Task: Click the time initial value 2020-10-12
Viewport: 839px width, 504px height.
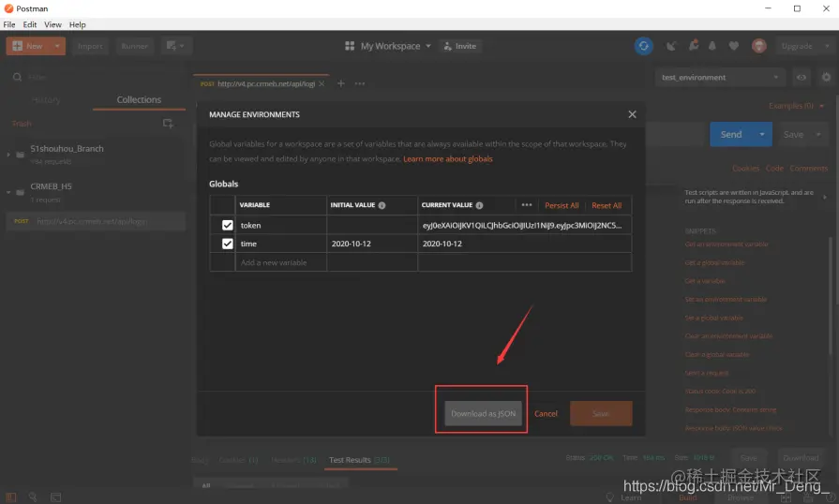Action: tap(372, 244)
